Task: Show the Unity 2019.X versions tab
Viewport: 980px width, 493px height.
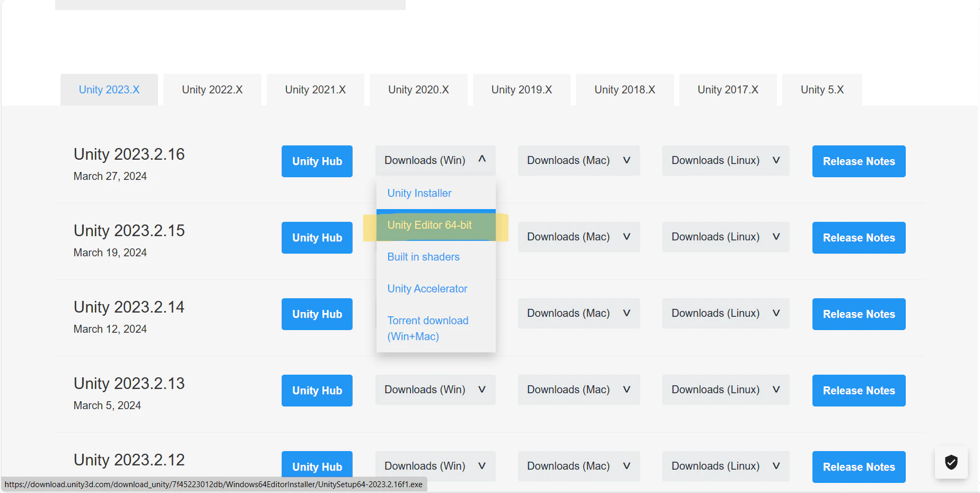Action: click(522, 90)
